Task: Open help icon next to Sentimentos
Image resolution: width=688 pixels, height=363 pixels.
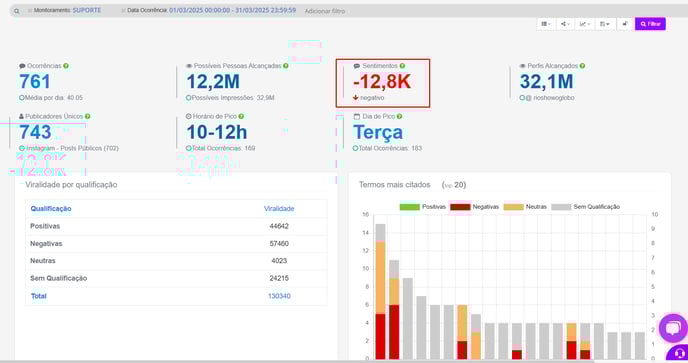Action: (402, 66)
